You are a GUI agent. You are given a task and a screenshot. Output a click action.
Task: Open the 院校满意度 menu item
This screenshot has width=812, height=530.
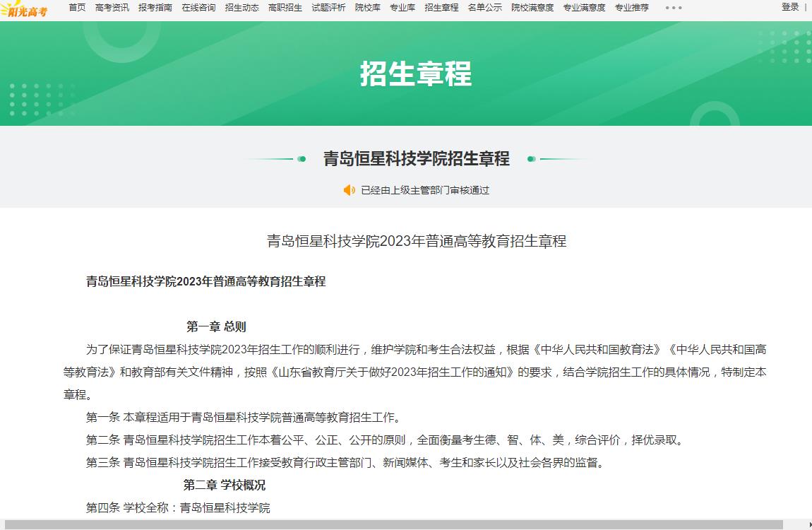coord(532,7)
